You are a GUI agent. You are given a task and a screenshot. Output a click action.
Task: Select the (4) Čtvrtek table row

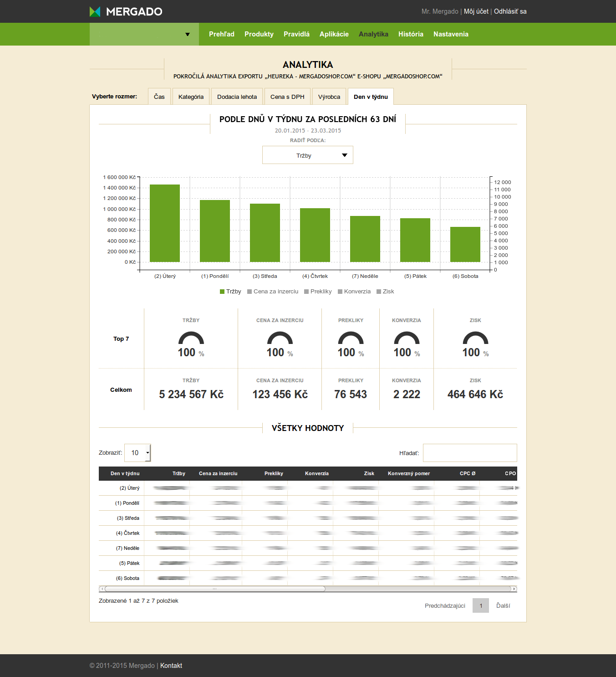[308, 533]
